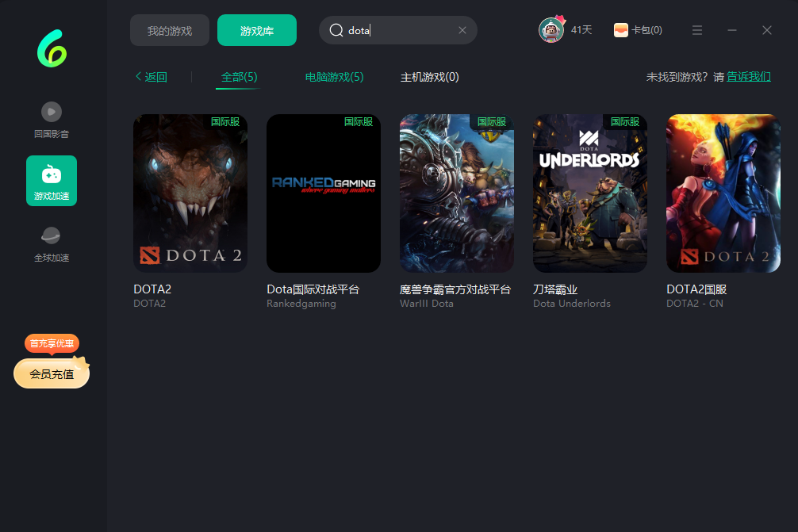
Task: Select the Dota Underlords game thumbnail
Action: [590, 193]
